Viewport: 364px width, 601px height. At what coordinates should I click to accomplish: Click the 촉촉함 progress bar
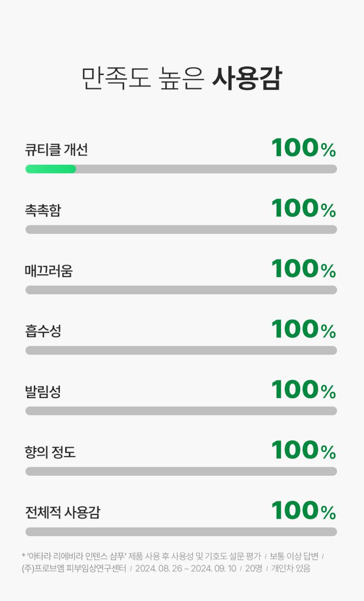coord(181,230)
